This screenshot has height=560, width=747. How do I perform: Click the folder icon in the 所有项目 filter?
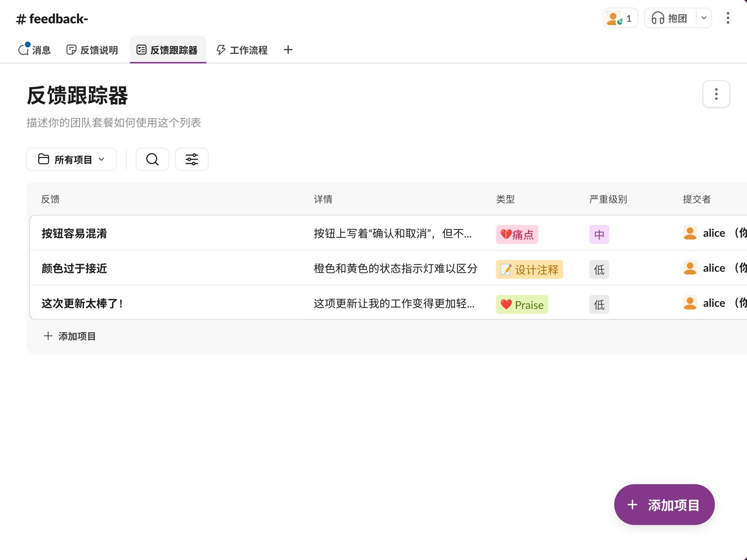[x=42, y=159]
